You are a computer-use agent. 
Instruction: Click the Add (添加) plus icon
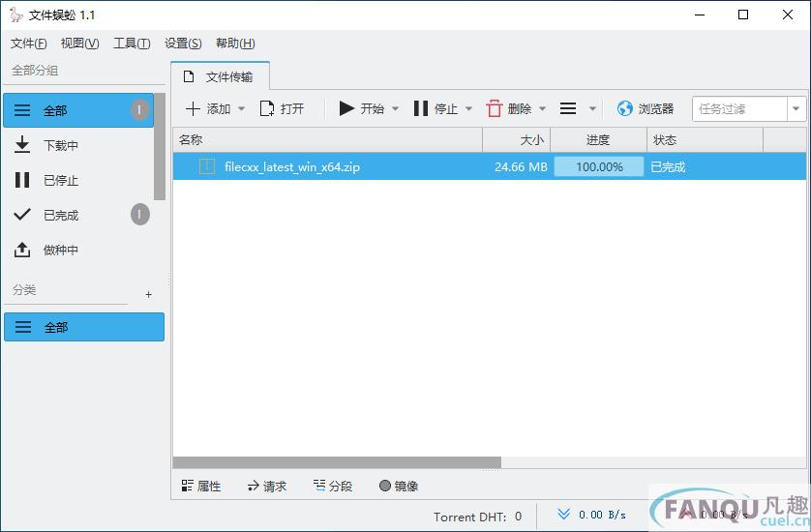pos(194,109)
